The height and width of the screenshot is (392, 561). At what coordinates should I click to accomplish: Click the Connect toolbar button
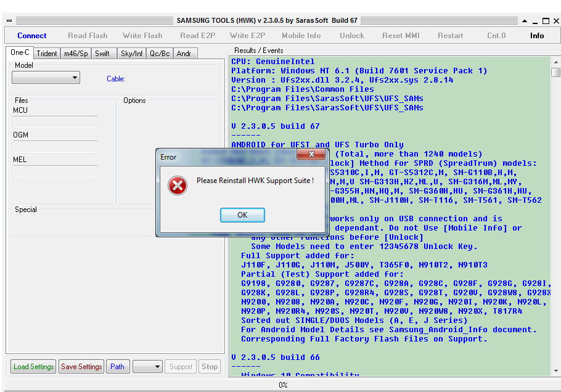tap(32, 36)
